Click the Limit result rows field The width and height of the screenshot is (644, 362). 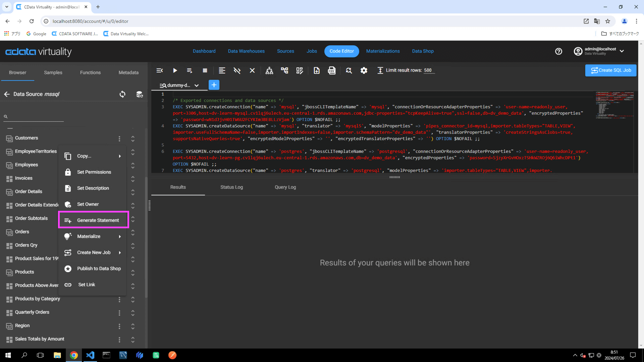point(428,70)
